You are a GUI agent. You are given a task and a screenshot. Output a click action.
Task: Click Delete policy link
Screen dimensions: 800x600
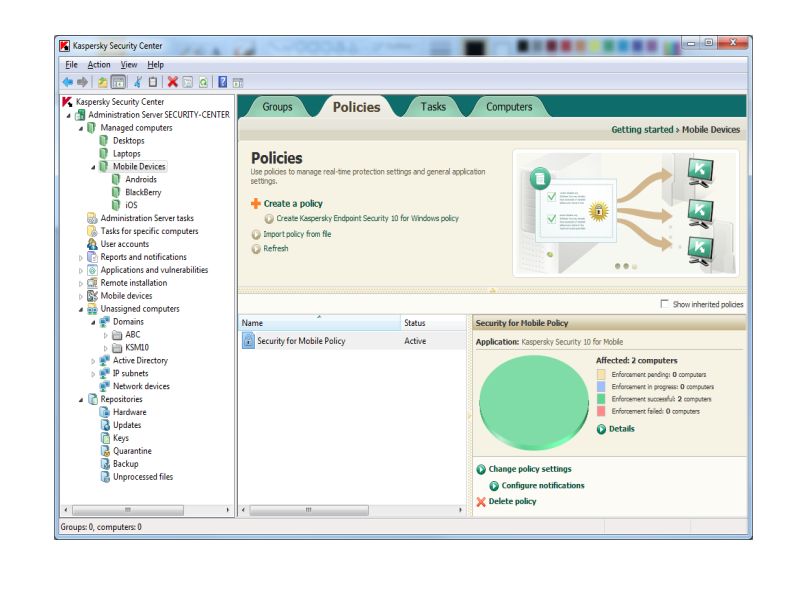tap(512, 501)
